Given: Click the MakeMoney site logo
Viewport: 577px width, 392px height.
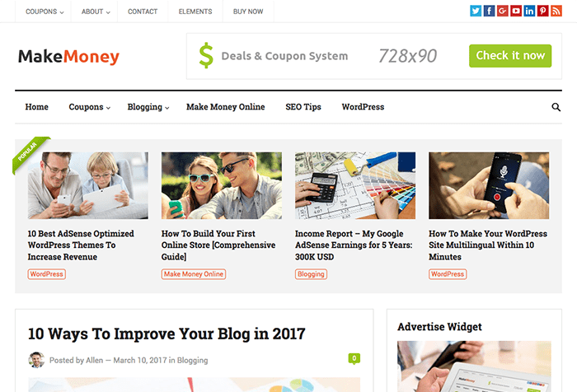Looking at the screenshot, I should coord(68,57).
